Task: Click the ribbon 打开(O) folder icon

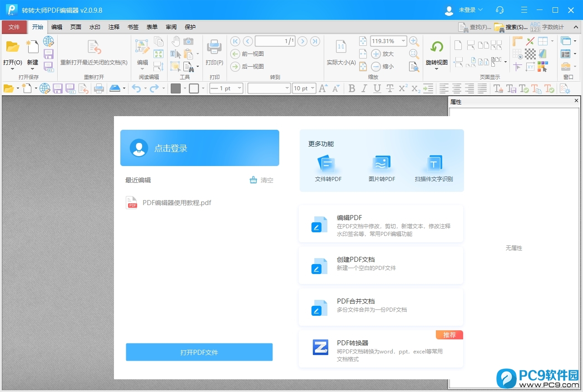Action: pyautogui.click(x=13, y=47)
